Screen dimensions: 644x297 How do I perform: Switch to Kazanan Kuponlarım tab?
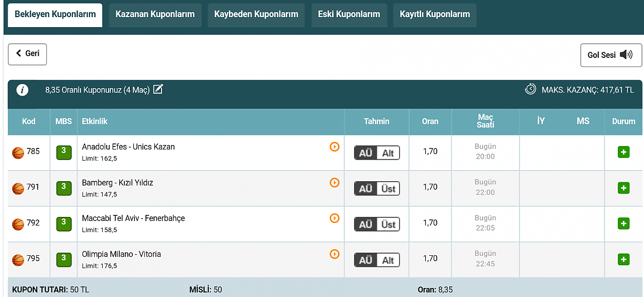pos(155,15)
